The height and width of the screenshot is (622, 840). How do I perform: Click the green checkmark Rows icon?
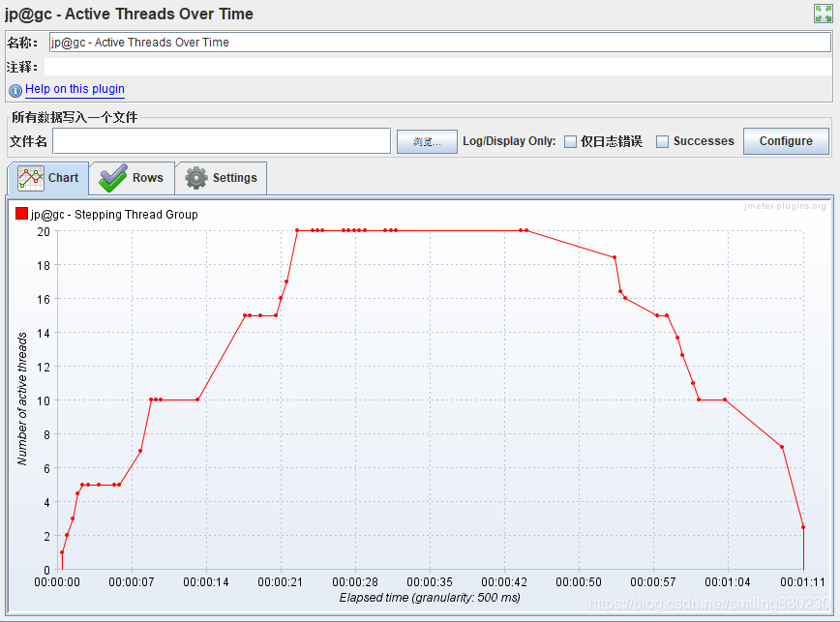point(113,178)
